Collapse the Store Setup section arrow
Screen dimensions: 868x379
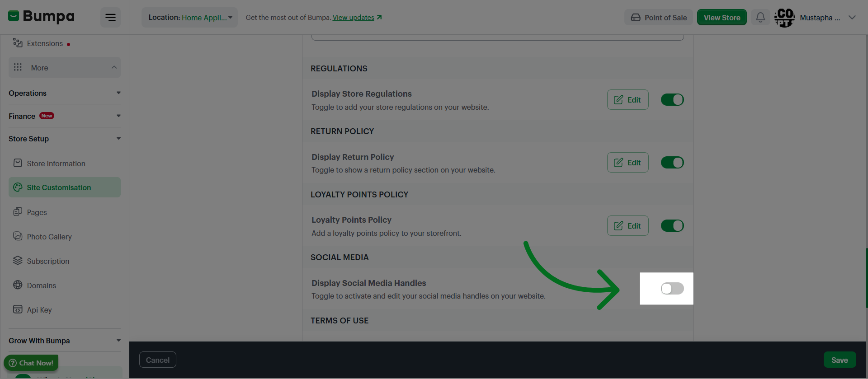click(118, 139)
